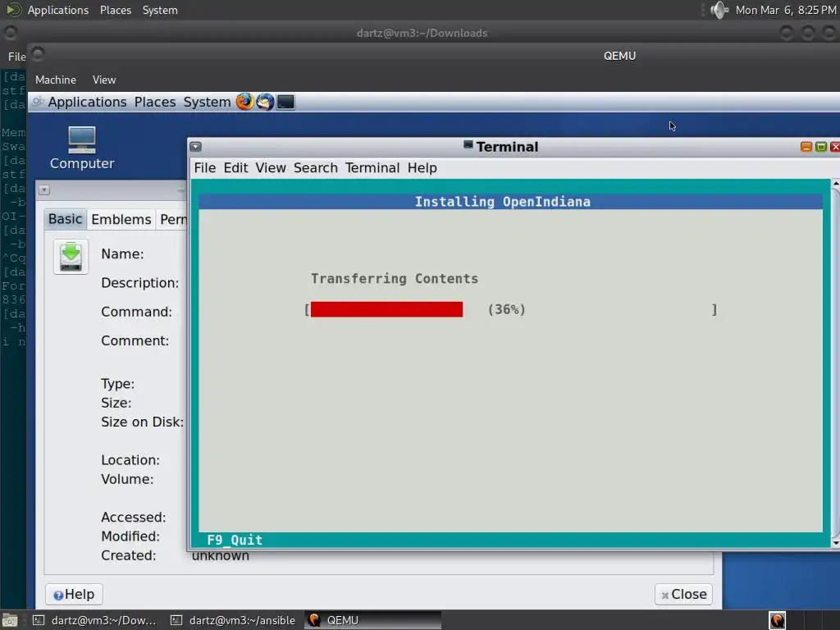Maximize the guest Terminal window
This screenshot has width=840, height=630.
tap(820, 147)
